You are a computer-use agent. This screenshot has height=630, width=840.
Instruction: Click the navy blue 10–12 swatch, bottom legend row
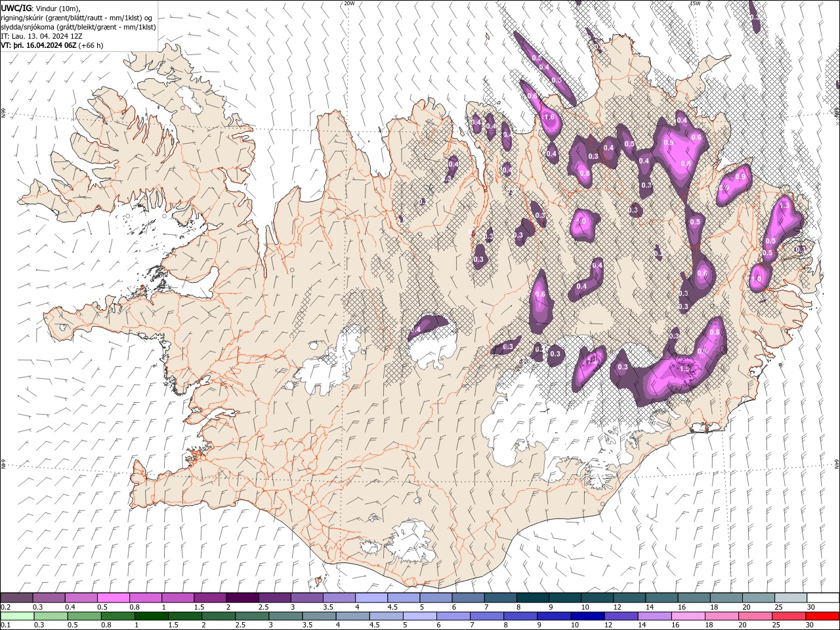[587, 616]
